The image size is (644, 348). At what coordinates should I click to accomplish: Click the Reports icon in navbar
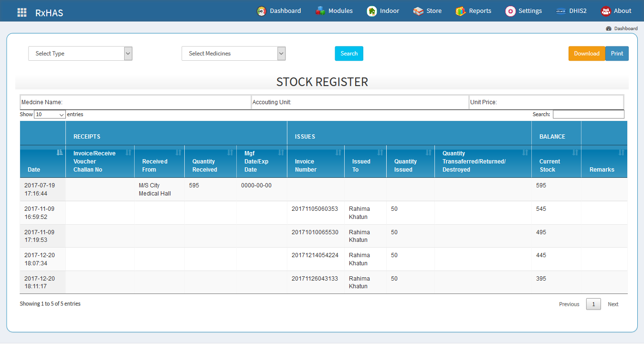point(460,11)
